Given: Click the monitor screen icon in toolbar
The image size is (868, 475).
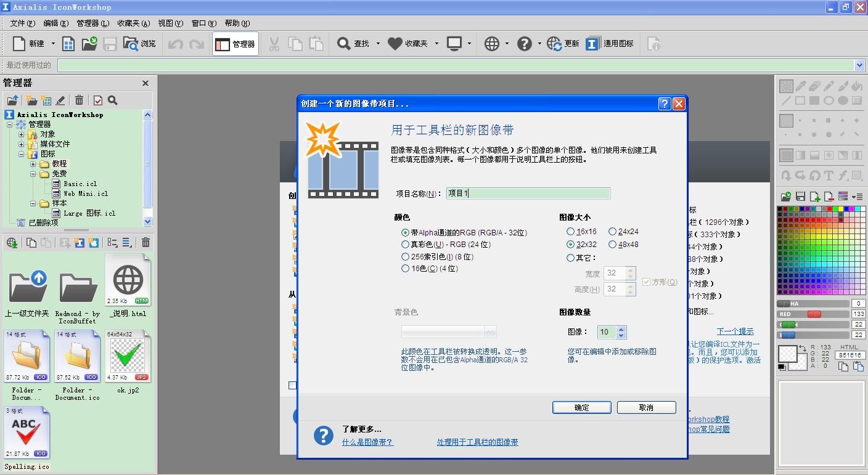Looking at the screenshot, I should (454, 44).
